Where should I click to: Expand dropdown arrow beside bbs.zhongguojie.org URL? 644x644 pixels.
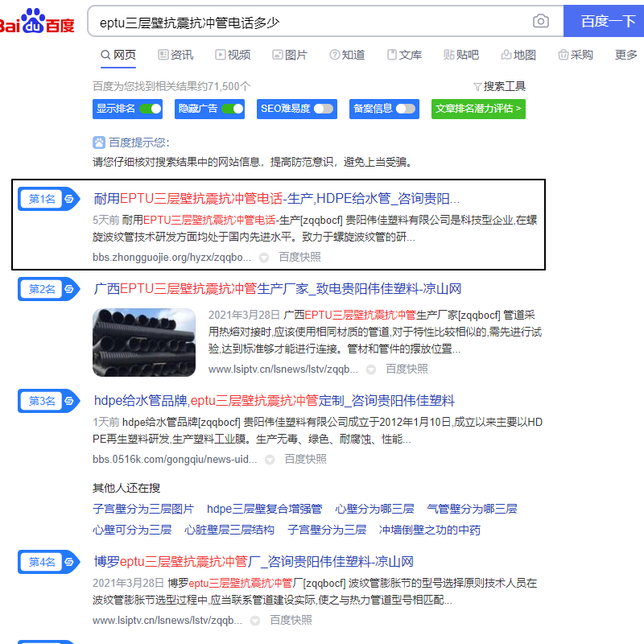(x=264, y=258)
